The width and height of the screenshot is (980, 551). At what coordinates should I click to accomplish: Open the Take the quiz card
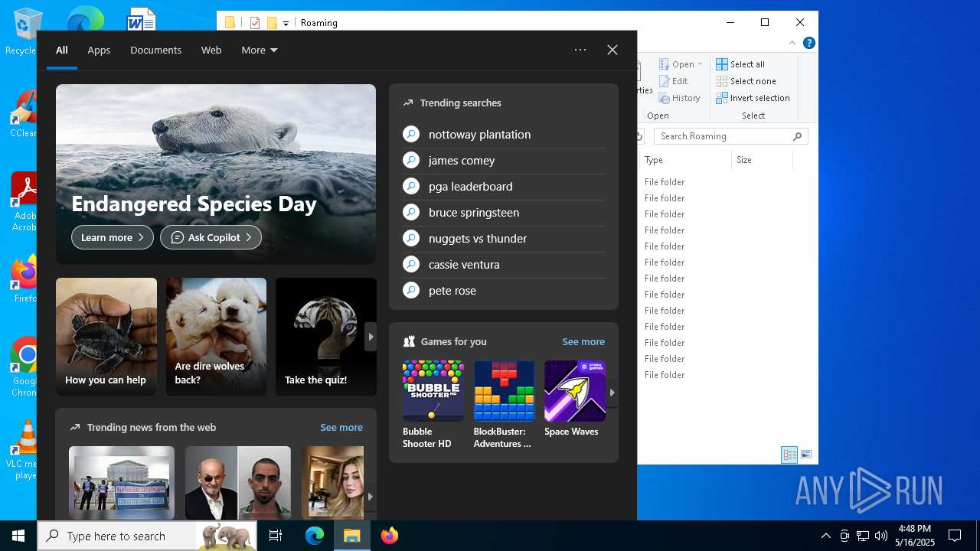tap(326, 337)
